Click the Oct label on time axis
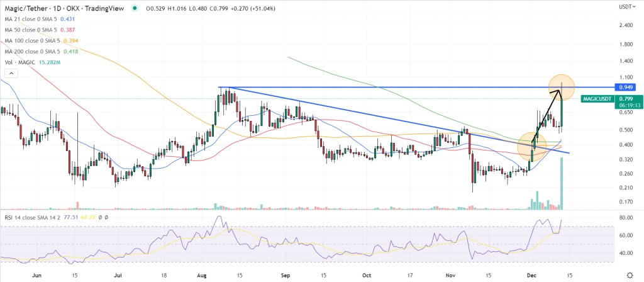644x282 pixels. click(367, 274)
